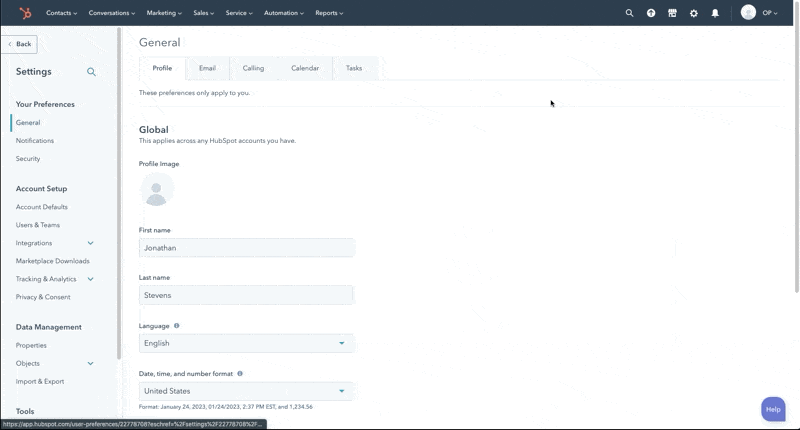Open the Help chat button
The image size is (800, 430).
click(x=773, y=409)
